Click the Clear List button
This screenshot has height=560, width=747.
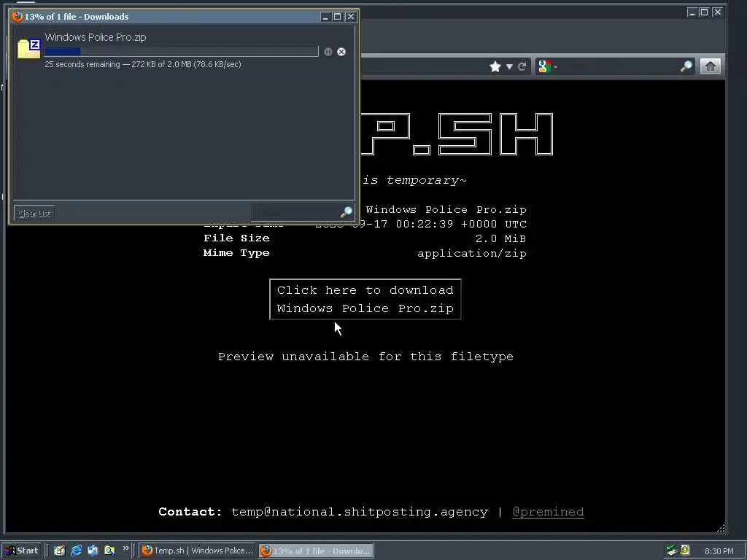tap(34, 214)
